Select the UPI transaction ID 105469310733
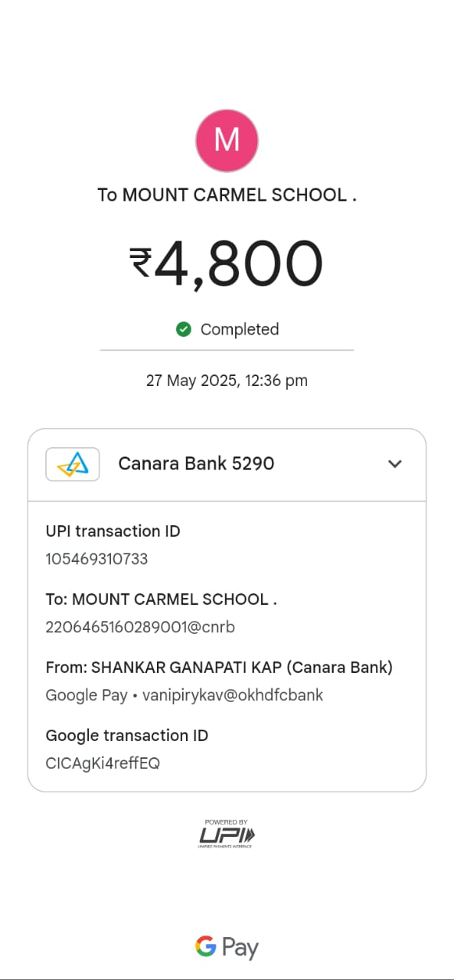 [97, 559]
